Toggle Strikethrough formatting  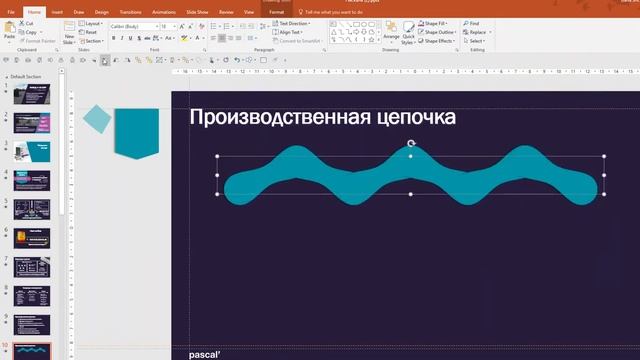tap(147, 38)
